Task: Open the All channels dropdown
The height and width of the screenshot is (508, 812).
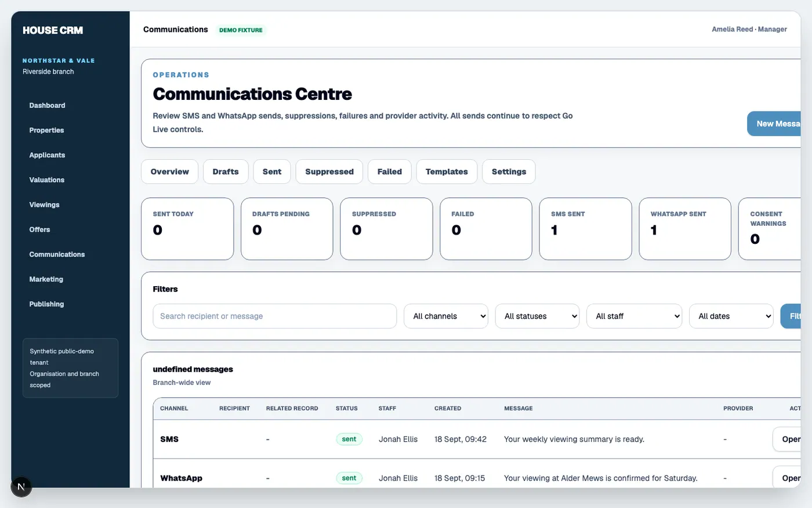Action: (446, 316)
